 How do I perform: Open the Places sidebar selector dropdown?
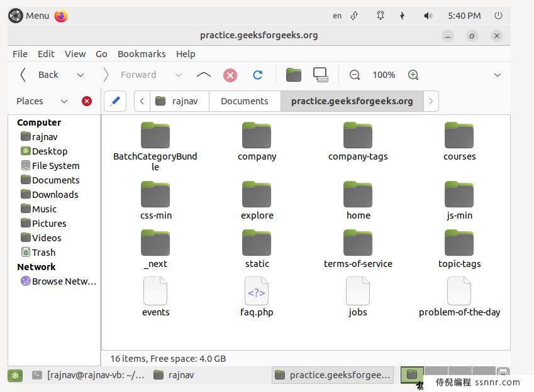(64, 101)
